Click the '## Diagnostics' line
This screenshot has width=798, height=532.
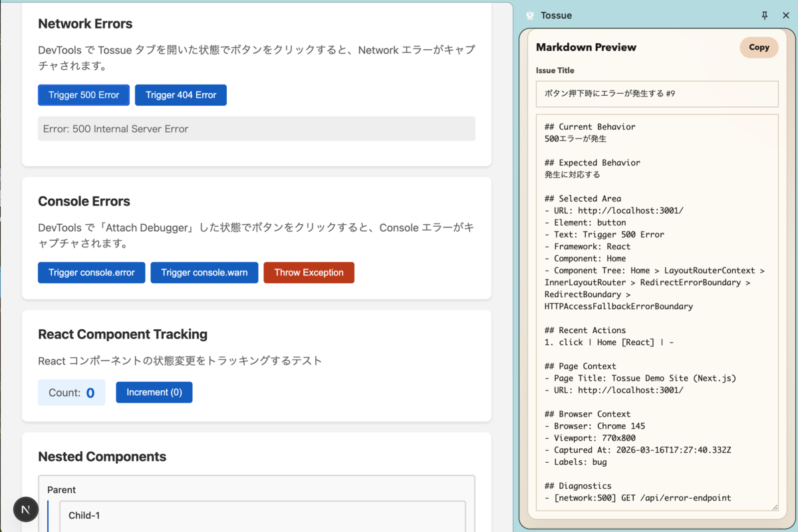tap(578, 486)
